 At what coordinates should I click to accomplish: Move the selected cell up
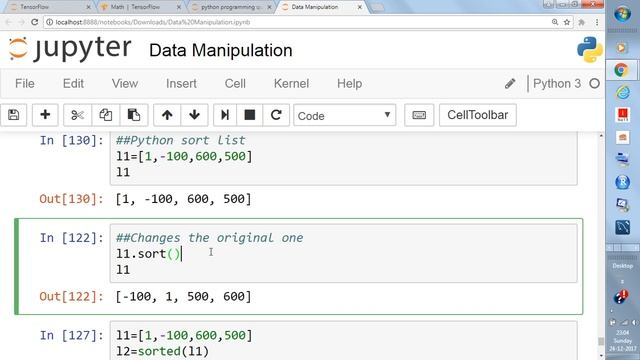pos(167,115)
